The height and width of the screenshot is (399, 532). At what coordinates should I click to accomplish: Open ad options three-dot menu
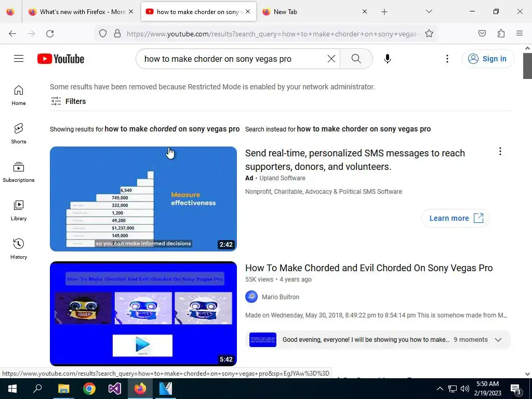coord(500,151)
